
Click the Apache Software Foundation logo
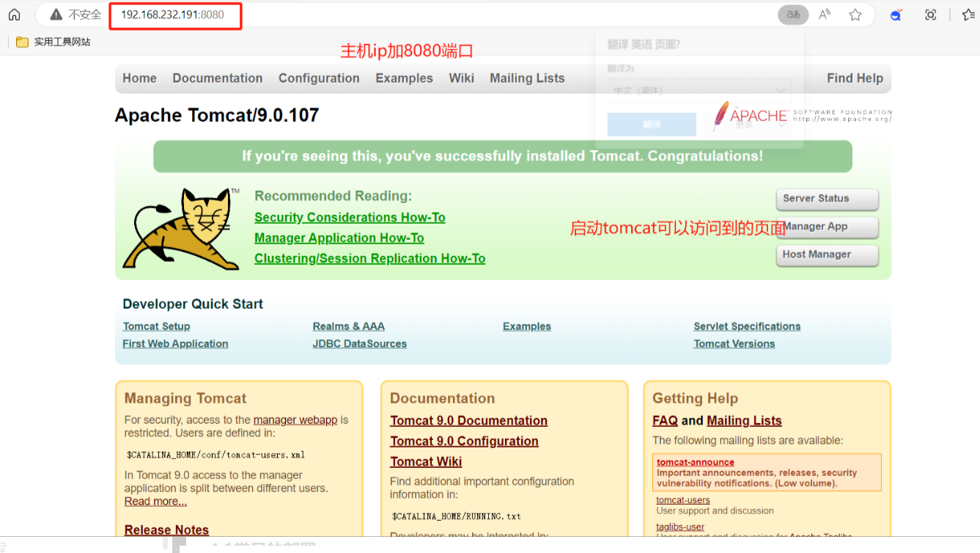(803, 115)
